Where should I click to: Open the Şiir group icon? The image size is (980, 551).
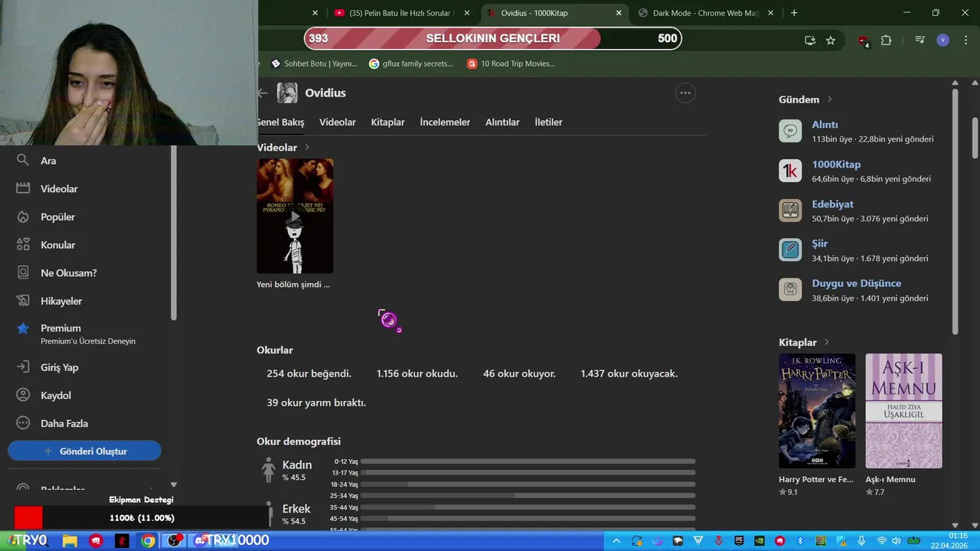[790, 249]
